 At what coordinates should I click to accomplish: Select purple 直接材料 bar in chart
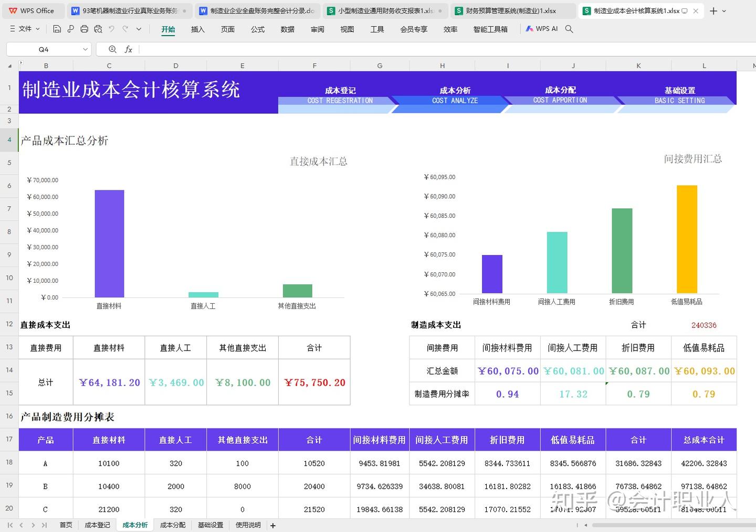[x=109, y=243]
